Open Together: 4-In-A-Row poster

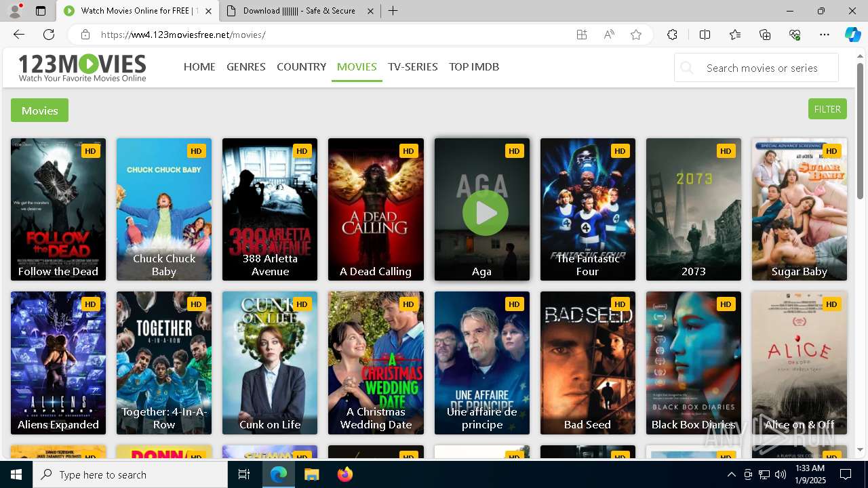tap(164, 363)
